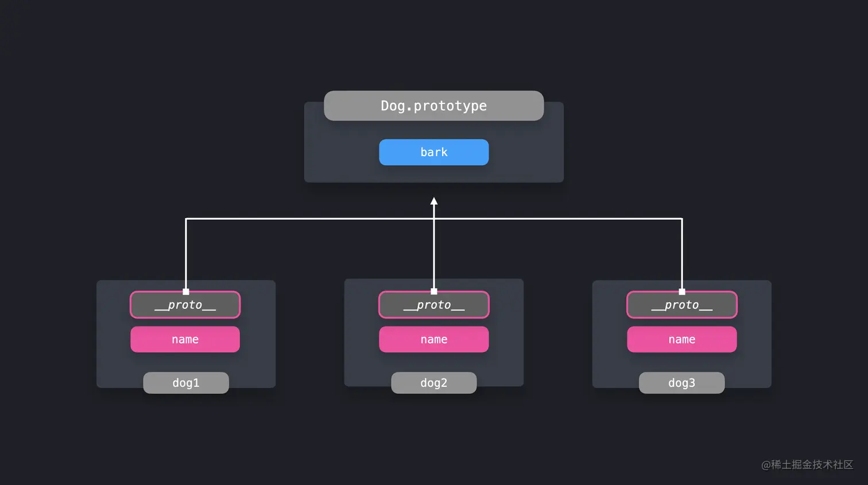
Task: Click the bark method icon under Dog.prototype
Action: tap(433, 152)
